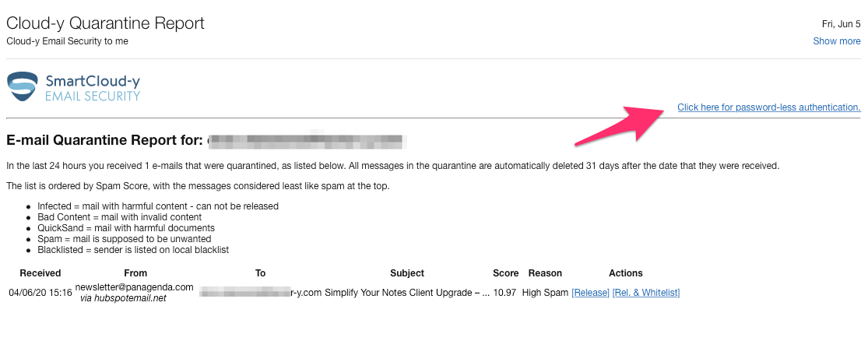This screenshot has width=868, height=341.
Task: Click the Received column header
Action: click(40, 273)
